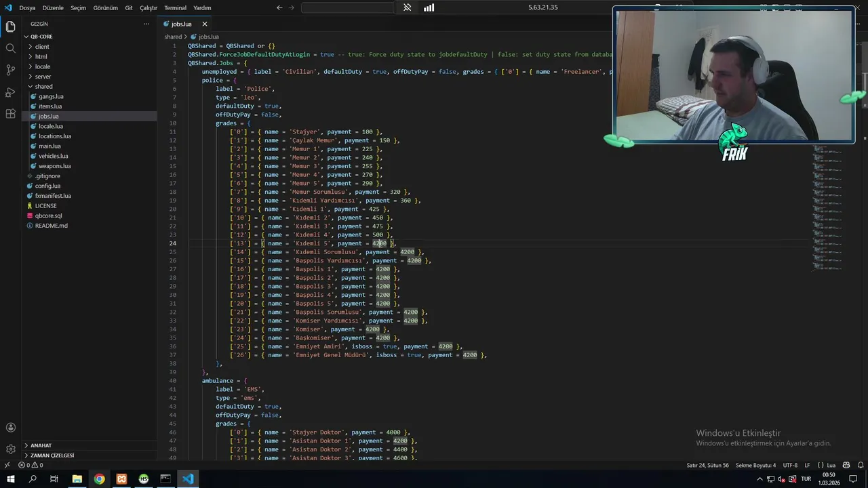Screen dimensions: 868x488
Task: Open Windows Start menu
Action: click(10, 479)
